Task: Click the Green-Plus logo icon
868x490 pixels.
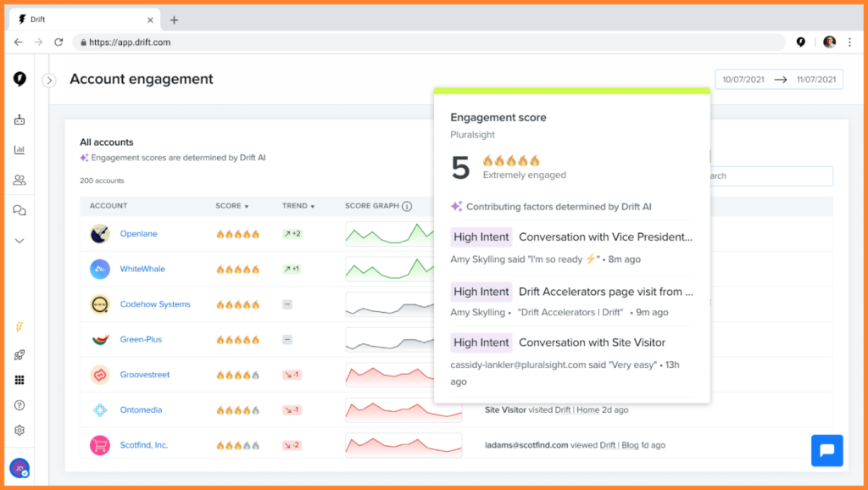Action: pos(100,339)
